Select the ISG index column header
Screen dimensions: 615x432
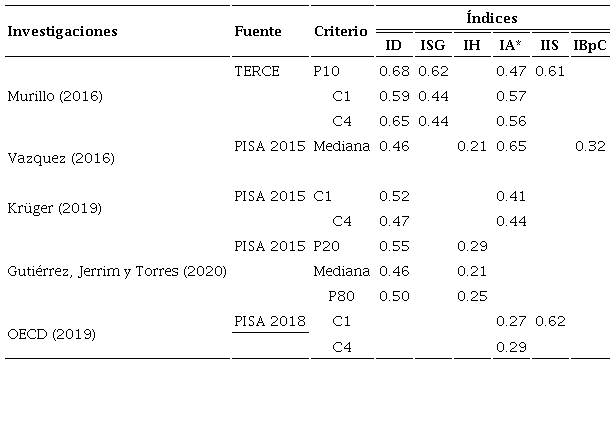point(433,45)
